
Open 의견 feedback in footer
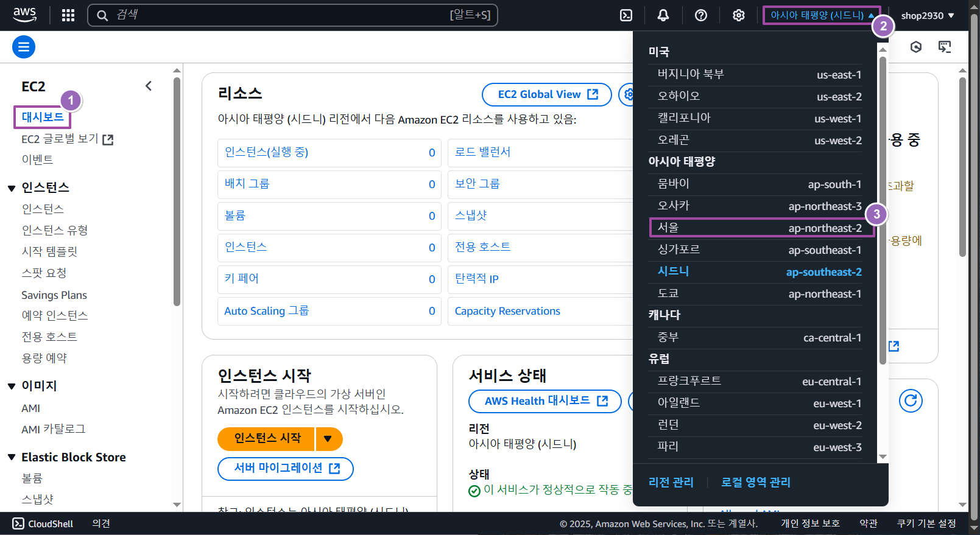(101, 523)
